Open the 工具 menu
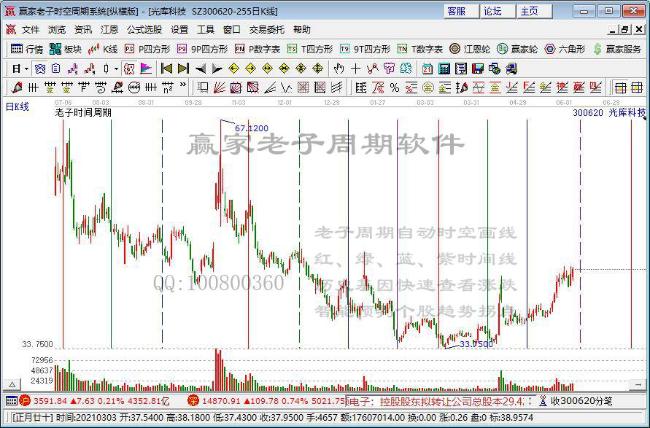The width and height of the screenshot is (650, 428). click(x=206, y=30)
